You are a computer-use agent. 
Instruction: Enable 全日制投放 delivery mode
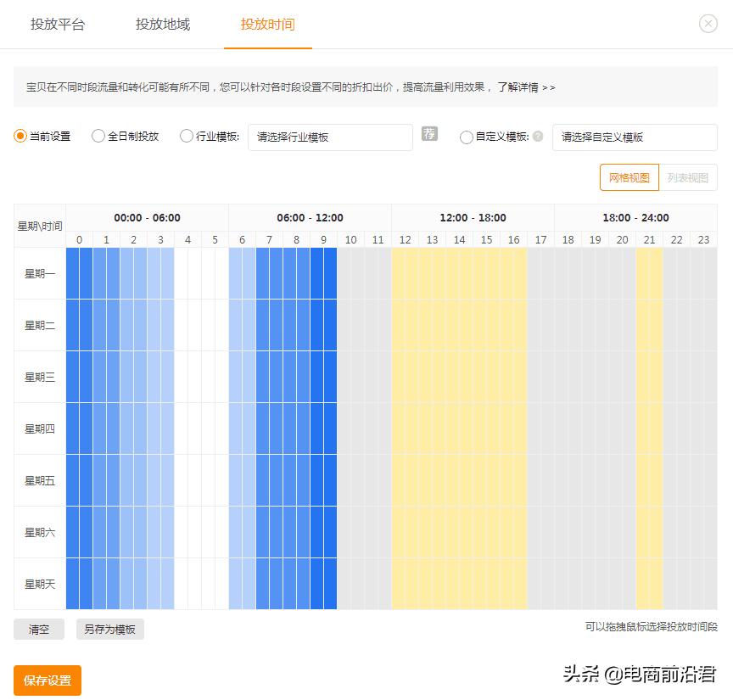point(98,137)
